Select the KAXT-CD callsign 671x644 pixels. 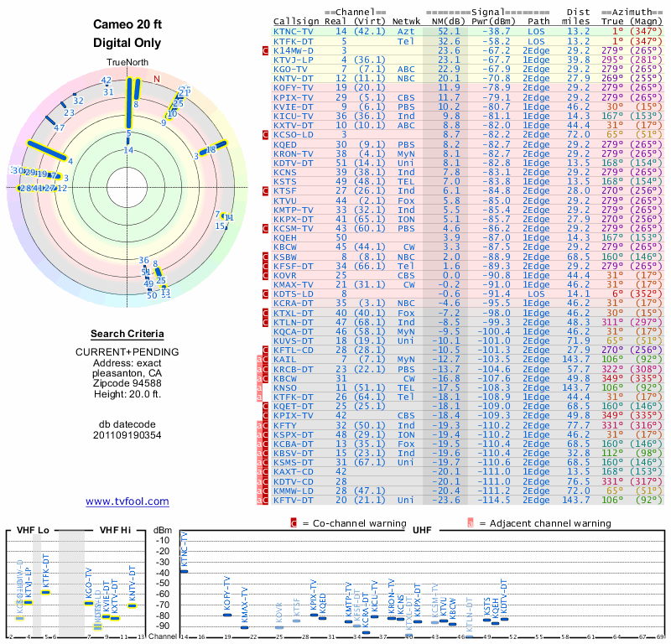294,471
